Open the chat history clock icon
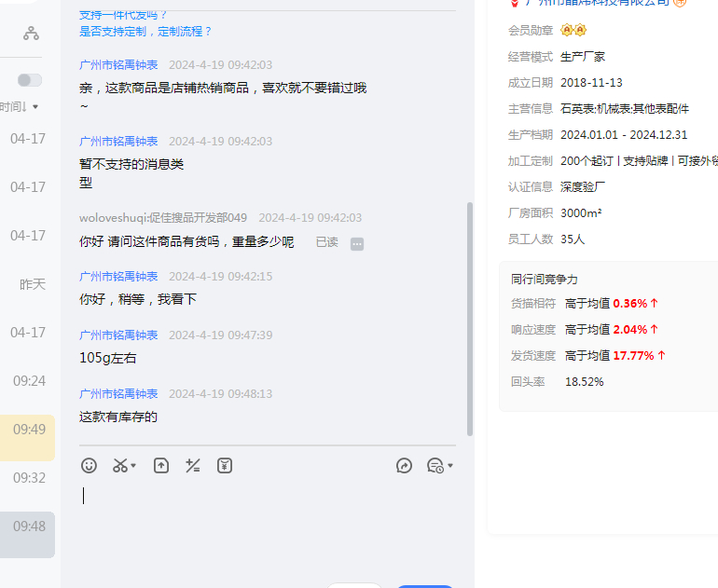718x588 pixels. point(435,465)
